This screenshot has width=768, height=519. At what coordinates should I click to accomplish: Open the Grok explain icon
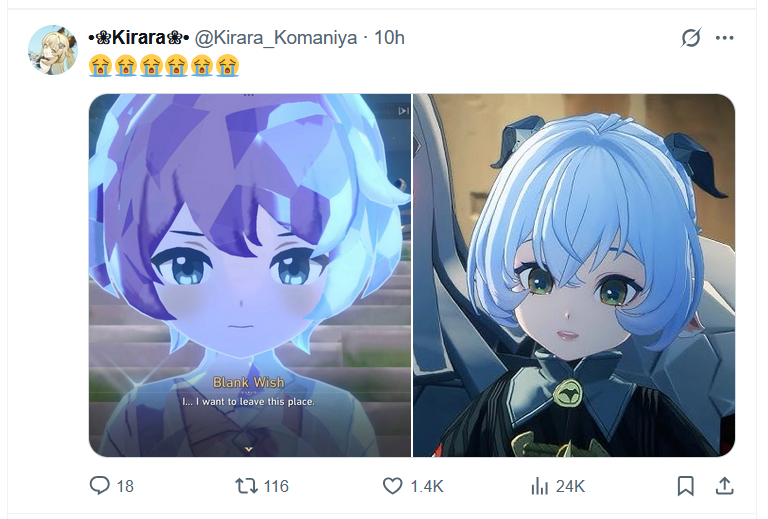[x=691, y=38]
